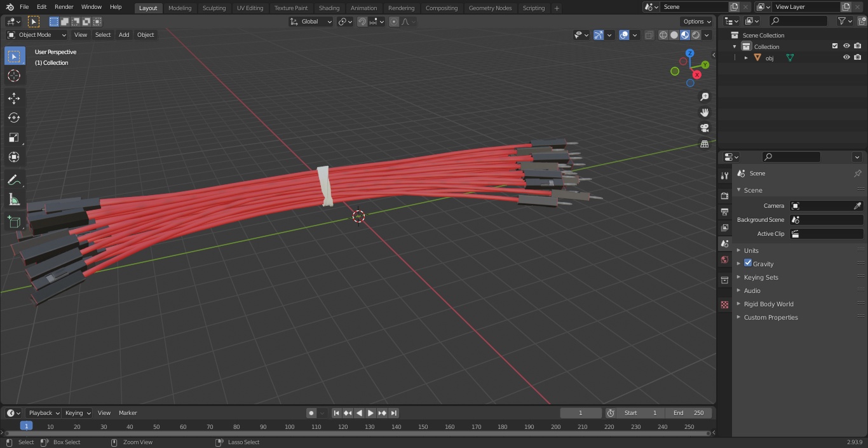Switch to Modeling workspace tab
Viewport: 868px width, 448px height.
coord(180,8)
